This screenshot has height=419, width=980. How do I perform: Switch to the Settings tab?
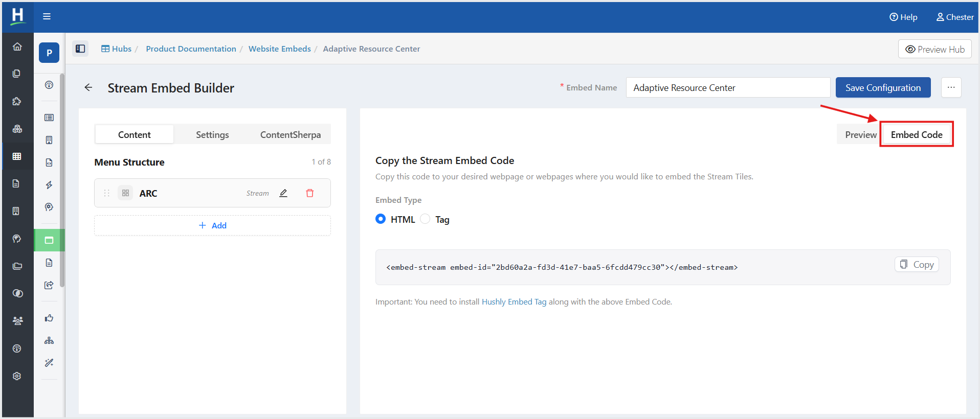(212, 134)
